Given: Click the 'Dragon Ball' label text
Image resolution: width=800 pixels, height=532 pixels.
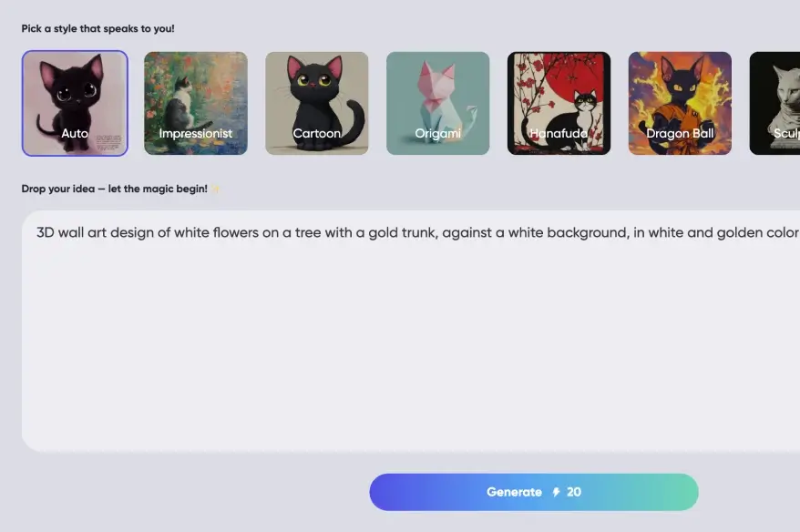Looking at the screenshot, I should click(680, 134).
